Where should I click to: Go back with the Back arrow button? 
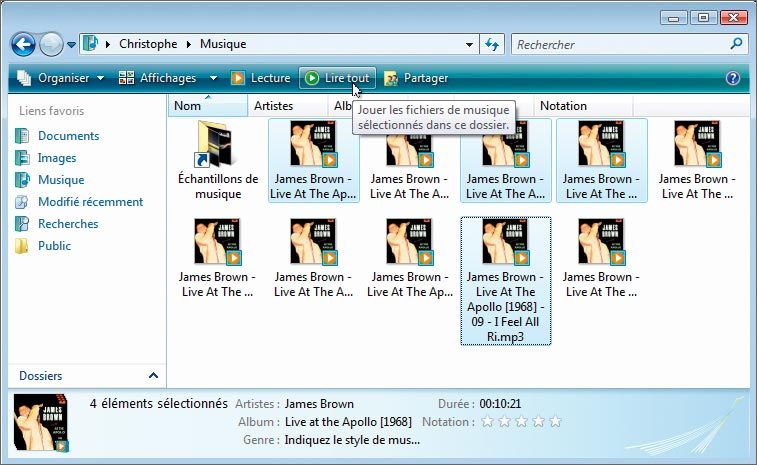coord(23,44)
